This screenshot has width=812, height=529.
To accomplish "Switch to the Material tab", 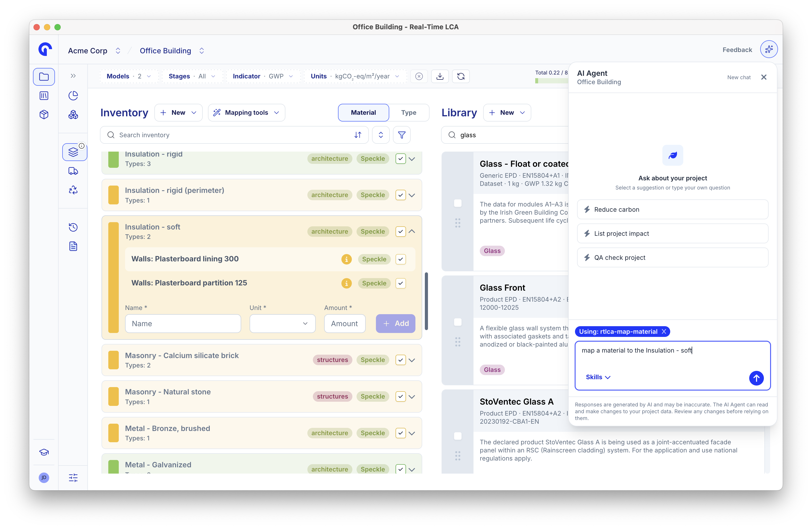I will click(363, 112).
